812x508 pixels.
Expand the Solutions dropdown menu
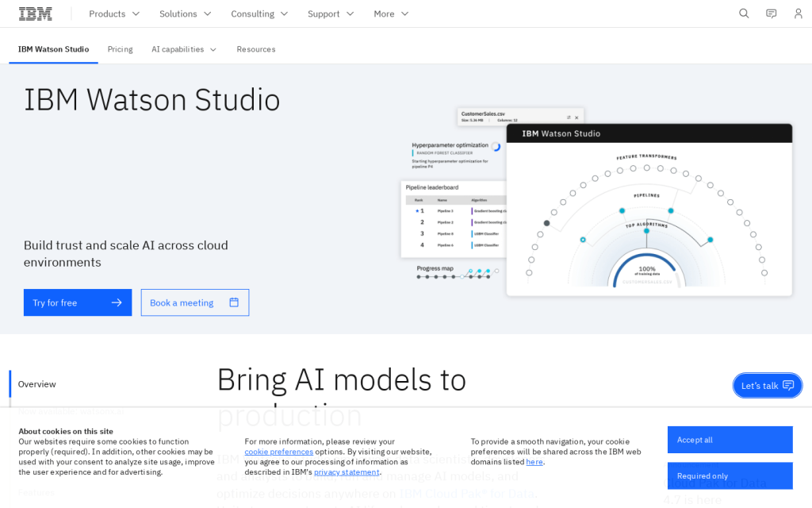(x=186, y=13)
